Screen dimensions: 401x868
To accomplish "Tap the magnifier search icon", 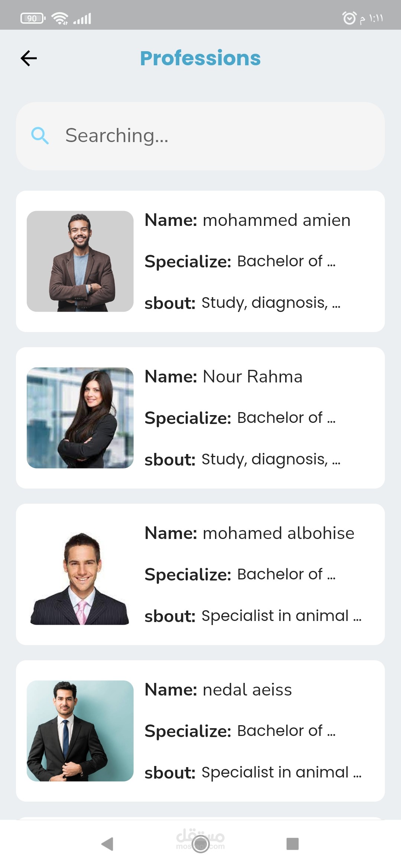I will coord(40,135).
